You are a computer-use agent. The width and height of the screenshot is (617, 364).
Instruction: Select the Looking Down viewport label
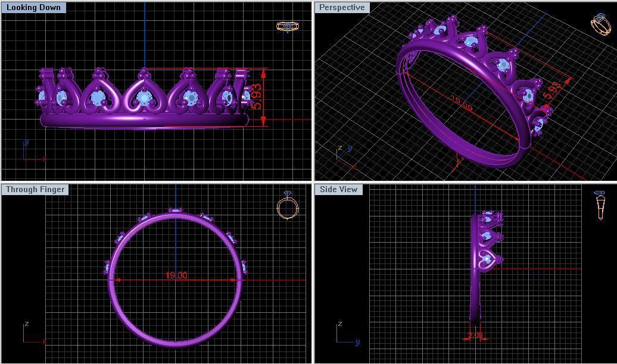(x=33, y=8)
